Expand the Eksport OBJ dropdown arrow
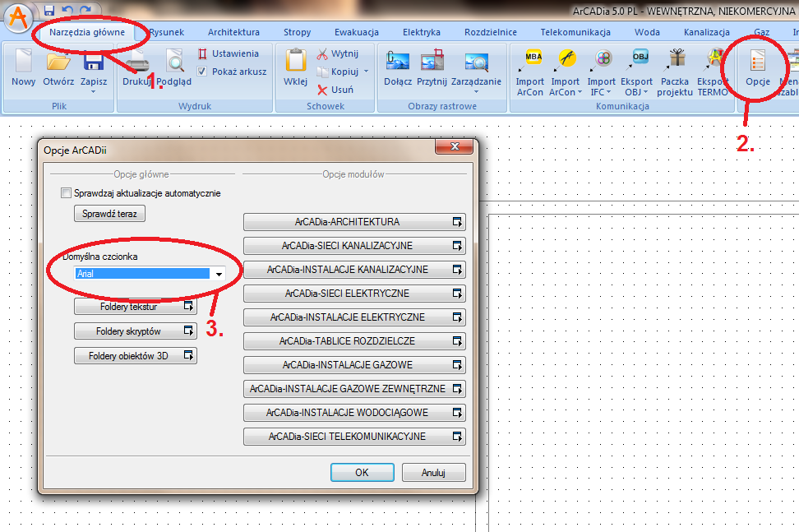Viewport: 799px width, 532px height. click(645, 92)
